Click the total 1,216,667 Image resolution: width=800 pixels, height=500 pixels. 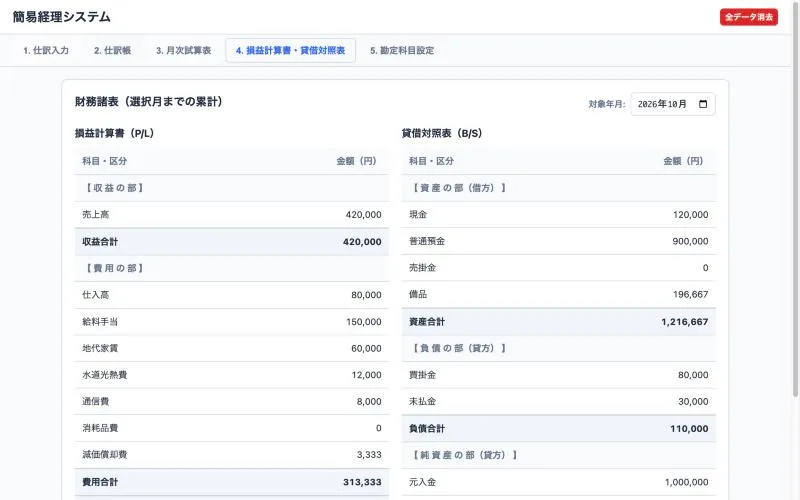(685, 322)
